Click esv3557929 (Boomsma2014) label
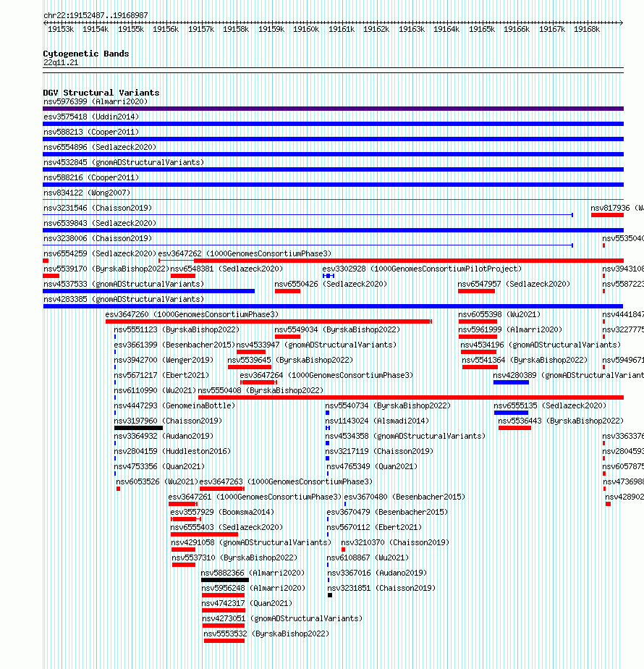The height and width of the screenshot is (669, 644). click(222, 512)
